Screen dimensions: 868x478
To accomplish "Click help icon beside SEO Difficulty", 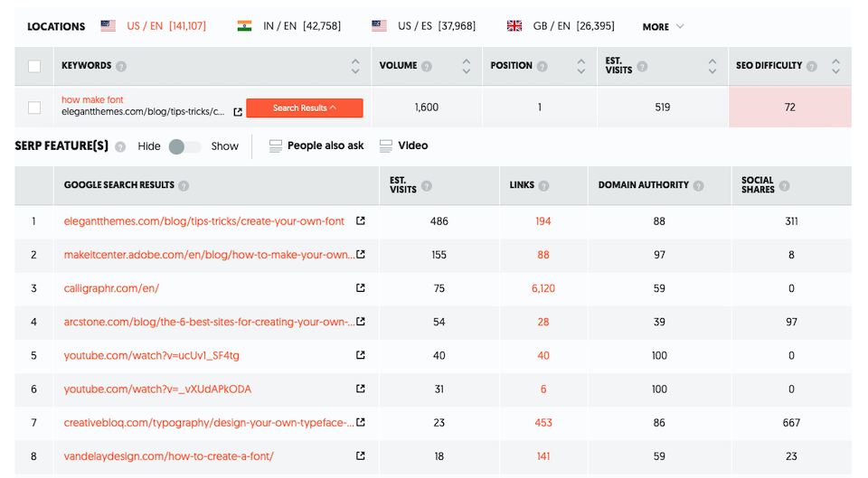I will (x=812, y=66).
